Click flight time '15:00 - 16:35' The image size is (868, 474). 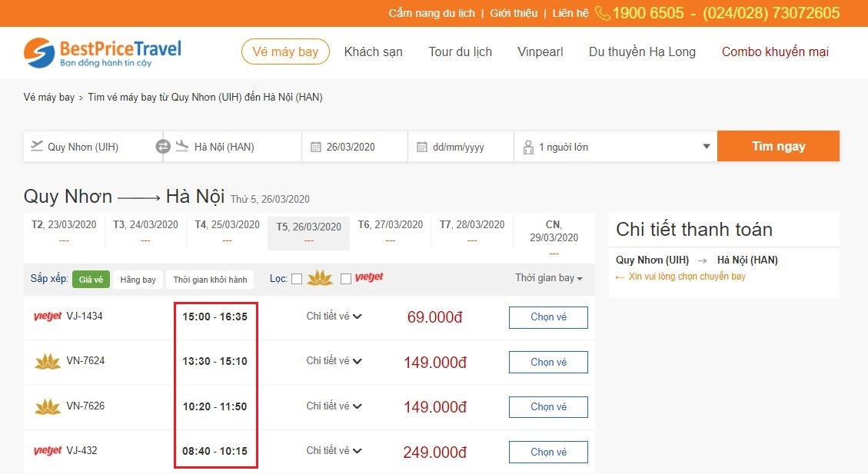215,317
